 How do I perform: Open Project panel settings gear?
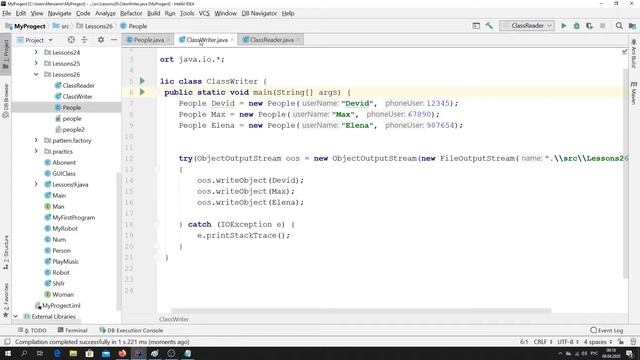click(101, 40)
